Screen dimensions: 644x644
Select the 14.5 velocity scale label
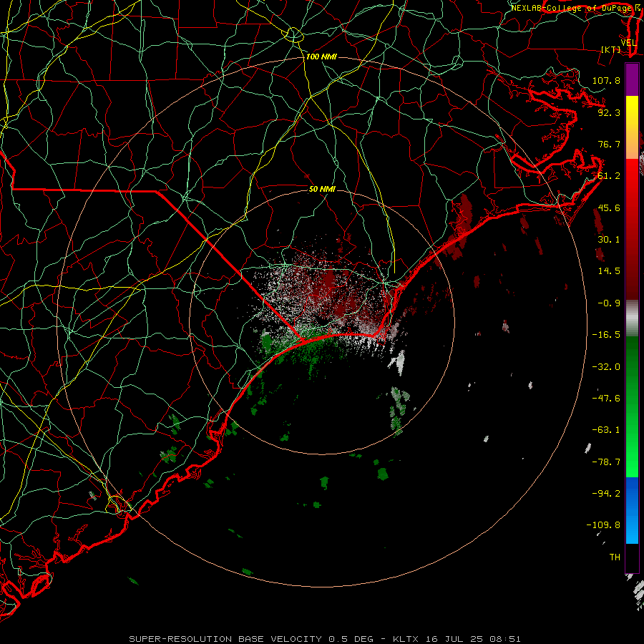click(x=609, y=271)
